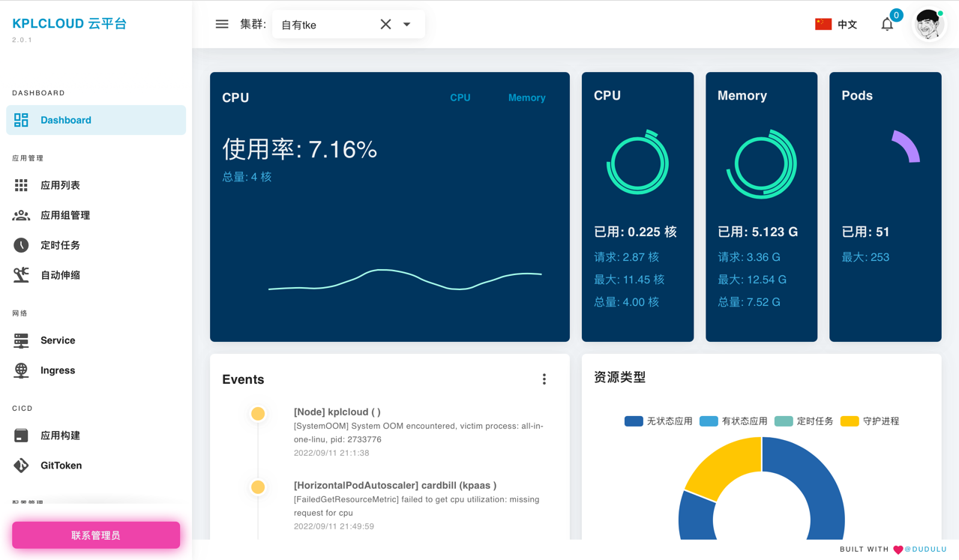This screenshot has height=560, width=959.
Task: Toggle 定时任务 legend swatch
Action: click(784, 421)
